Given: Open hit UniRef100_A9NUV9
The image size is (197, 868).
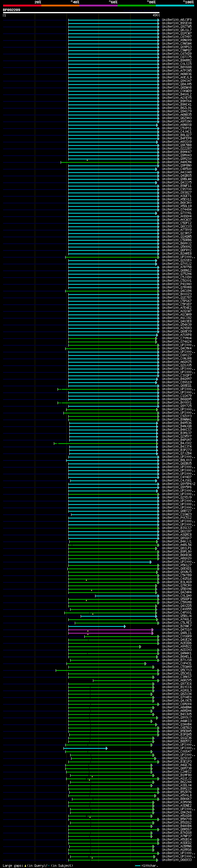Looking at the screenshot, I should point(176,40).
